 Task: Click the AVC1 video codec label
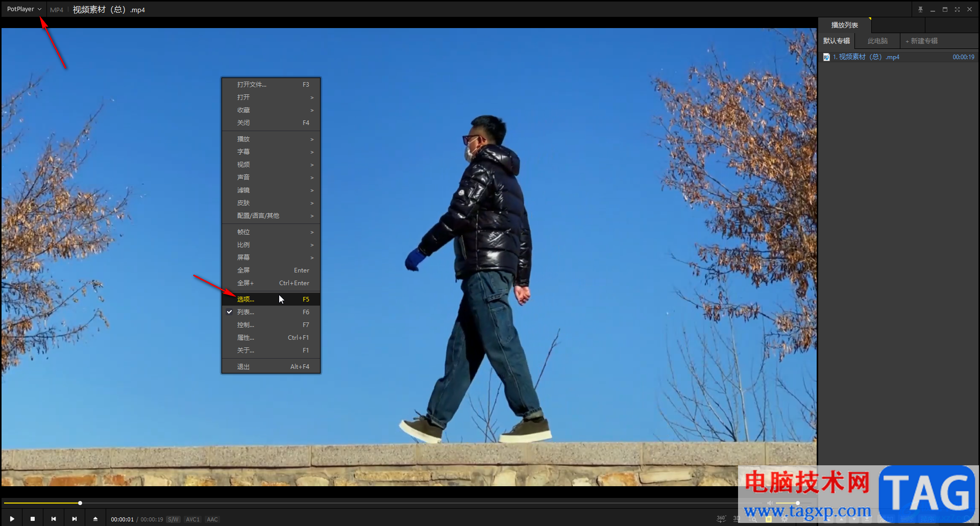[x=192, y=519]
